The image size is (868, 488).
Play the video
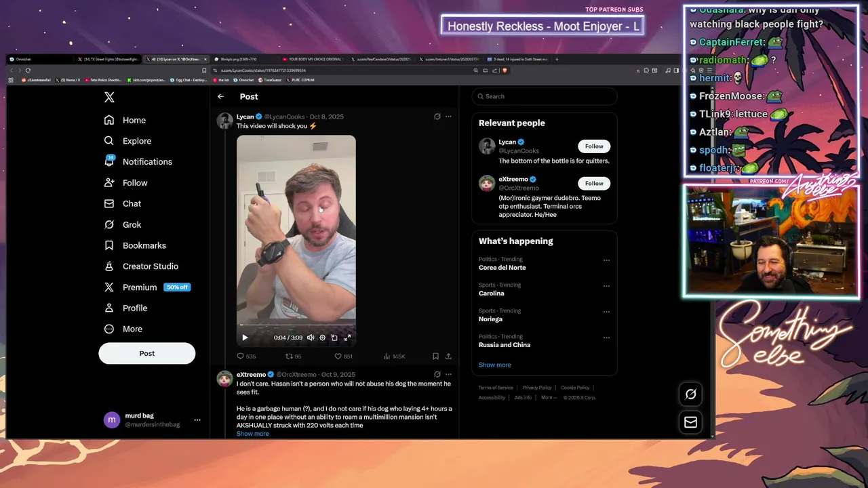coord(245,338)
